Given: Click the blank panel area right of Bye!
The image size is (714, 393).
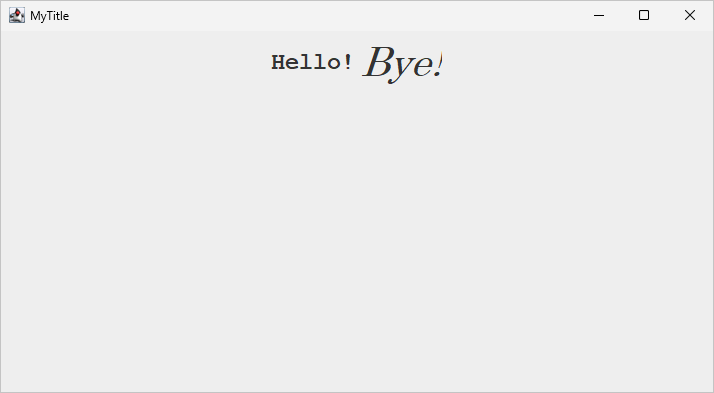Looking at the screenshot, I should pos(578,63).
